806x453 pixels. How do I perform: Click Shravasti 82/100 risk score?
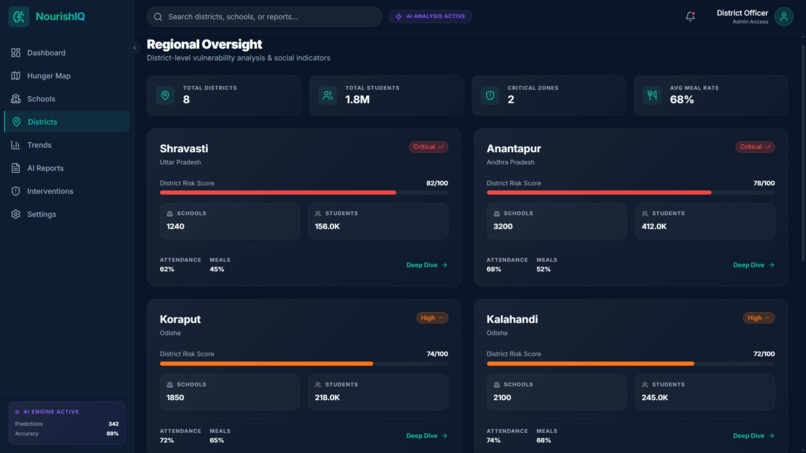(x=437, y=183)
